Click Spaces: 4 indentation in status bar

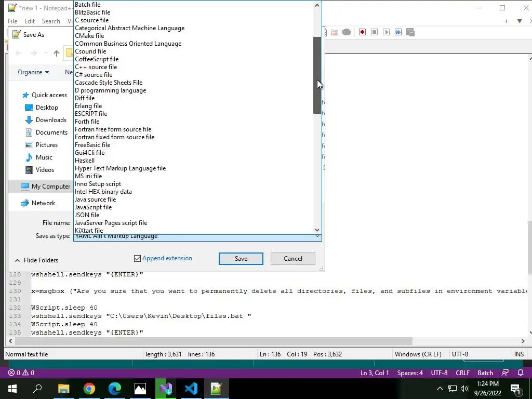click(x=410, y=373)
